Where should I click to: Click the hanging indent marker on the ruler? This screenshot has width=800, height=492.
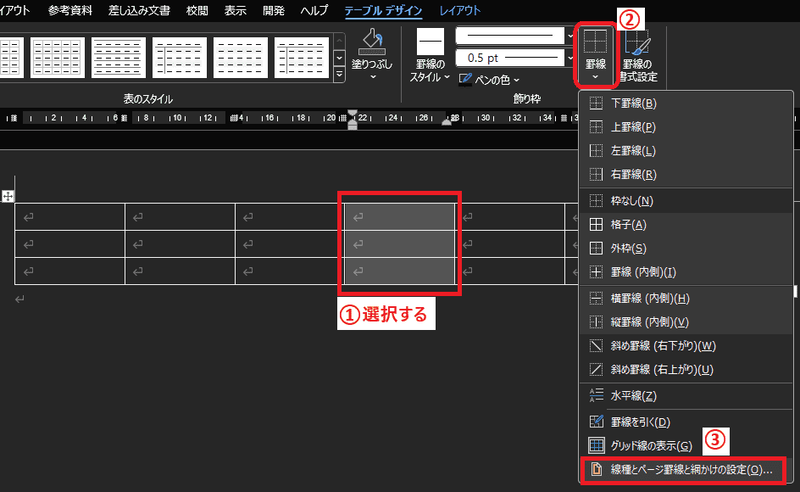click(x=352, y=123)
